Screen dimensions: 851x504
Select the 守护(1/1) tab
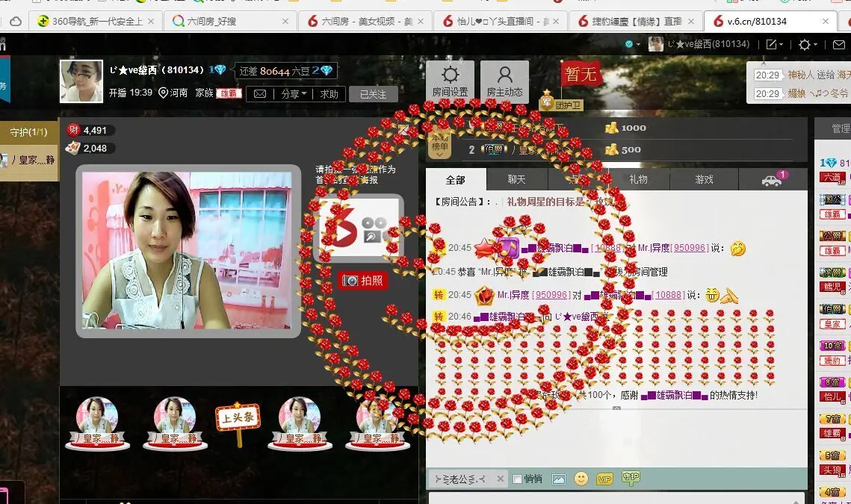pos(28,132)
